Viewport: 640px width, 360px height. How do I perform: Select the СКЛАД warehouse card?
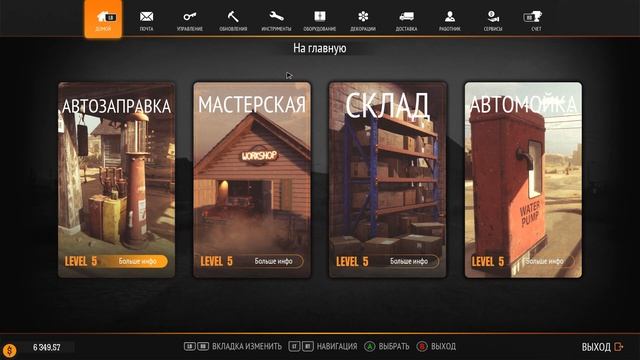click(x=388, y=180)
